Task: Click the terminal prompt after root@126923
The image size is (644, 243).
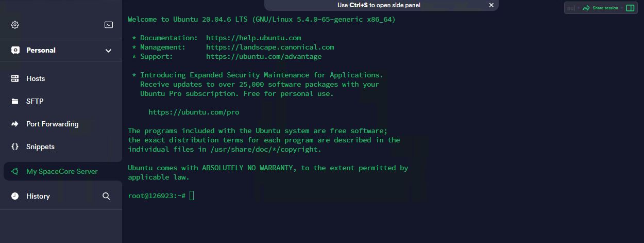Action: click(x=192, y=196)
